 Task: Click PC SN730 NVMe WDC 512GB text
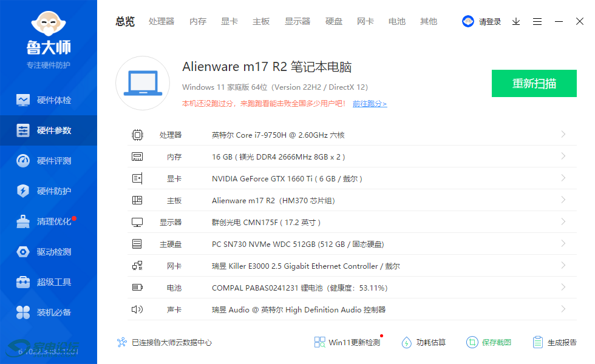tap(298, 244)
